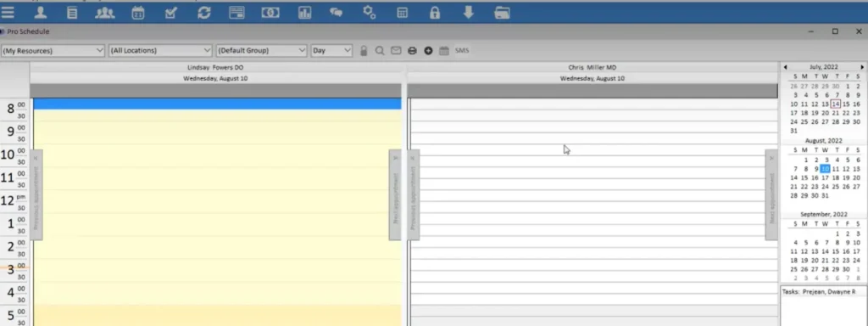Image resolution: width=868 pixels, height=326 pixels.
Task: Click the download arrow icon
Action: pyautogui.click(x=468, y=12)
